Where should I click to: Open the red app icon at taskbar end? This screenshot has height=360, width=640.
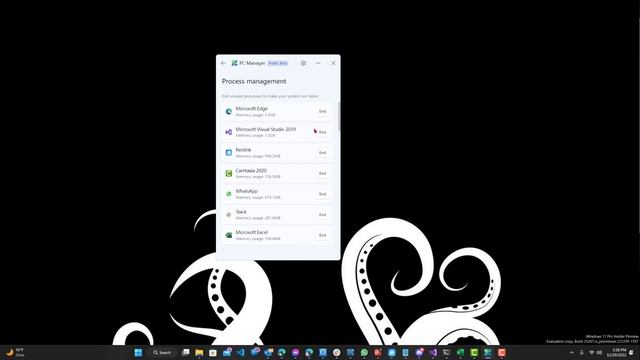[x=502, y=353]
